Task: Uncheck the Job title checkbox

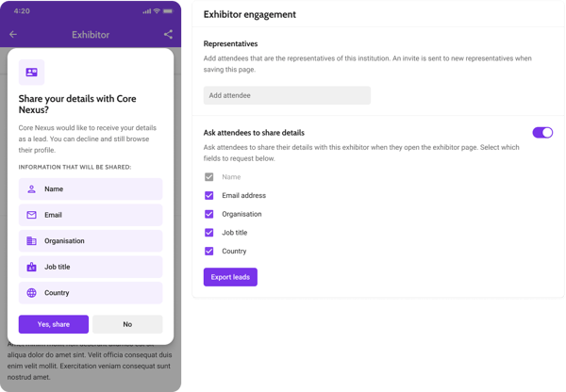Action: coord(209,233)
